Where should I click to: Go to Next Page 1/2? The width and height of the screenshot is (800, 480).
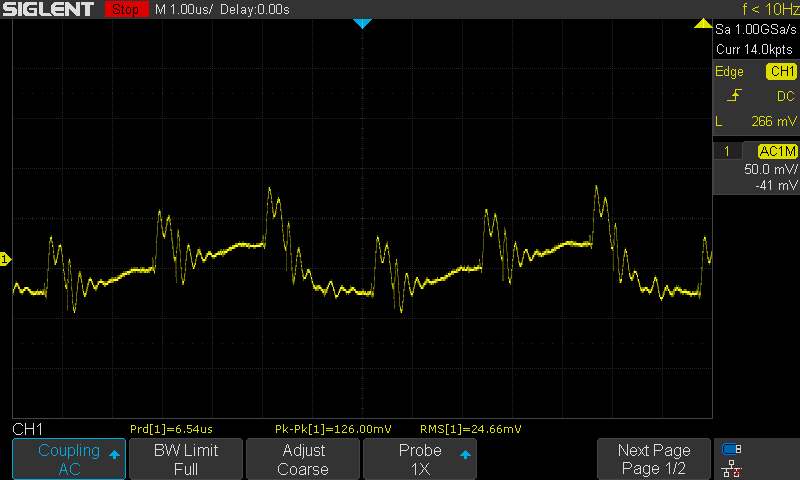(654, 459)
